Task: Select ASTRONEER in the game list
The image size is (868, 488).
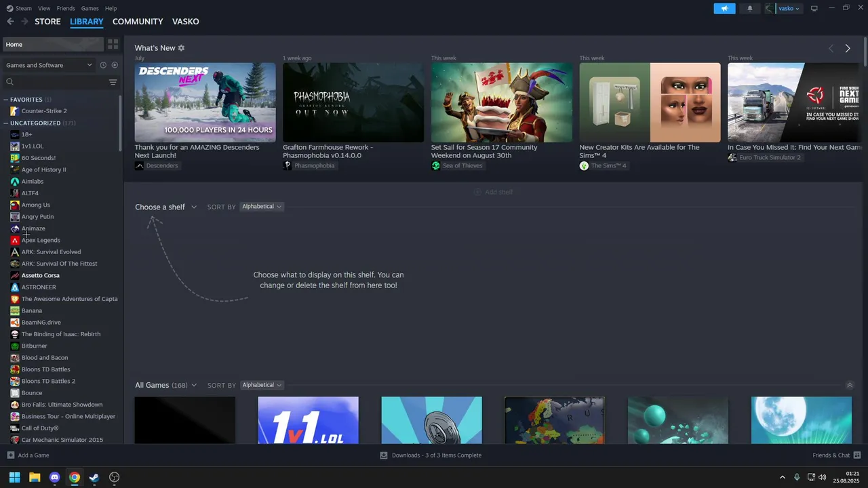Action: coord(39,287)
